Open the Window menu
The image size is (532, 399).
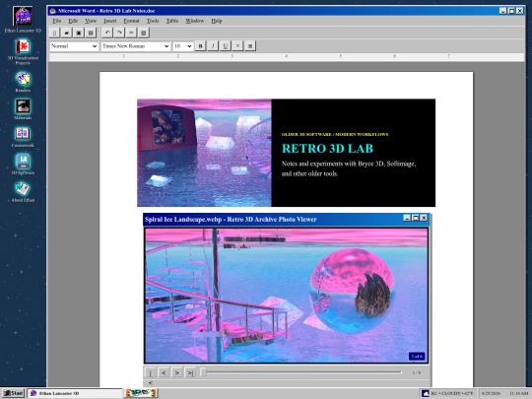coord(195,21)
